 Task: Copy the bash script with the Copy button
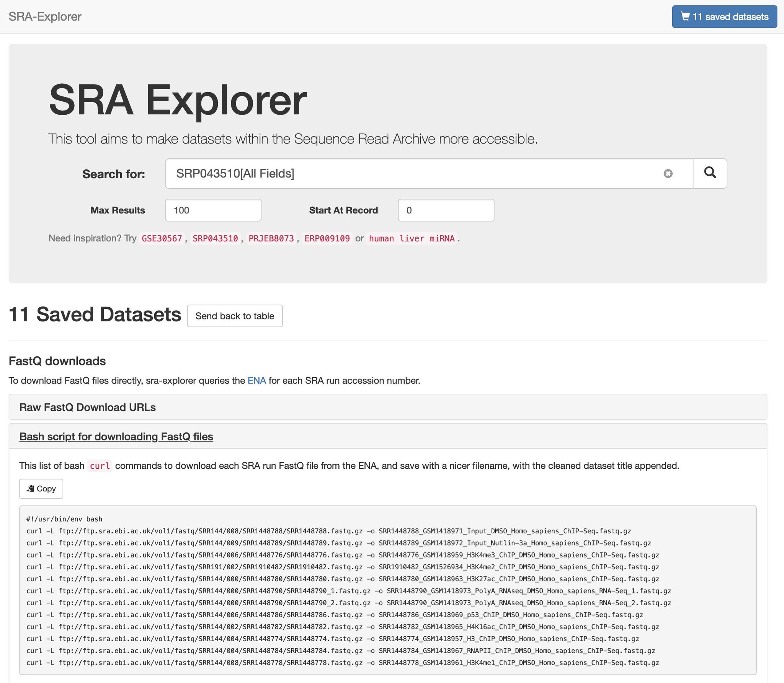(x=41, y=489)
